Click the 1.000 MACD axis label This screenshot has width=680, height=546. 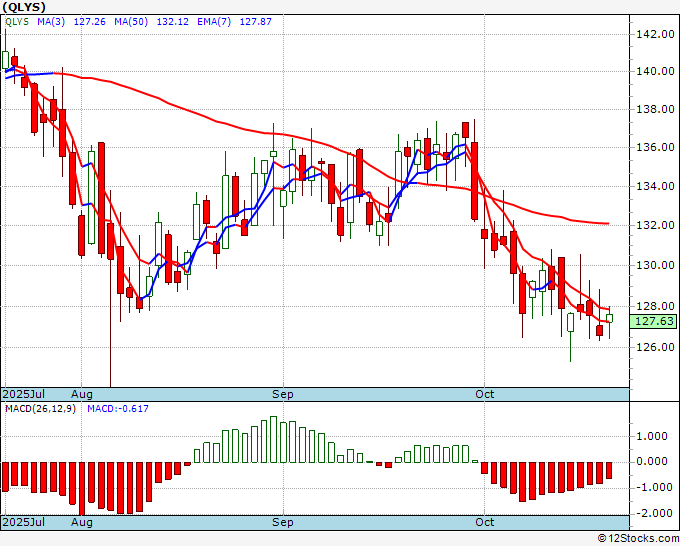pyautogui.click(x=653, y=436)
